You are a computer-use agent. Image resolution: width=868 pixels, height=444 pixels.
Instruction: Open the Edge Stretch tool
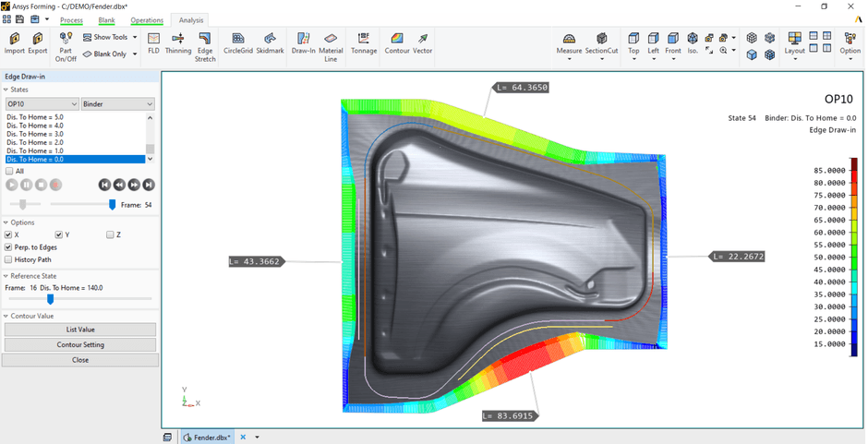tap(205, 46)
